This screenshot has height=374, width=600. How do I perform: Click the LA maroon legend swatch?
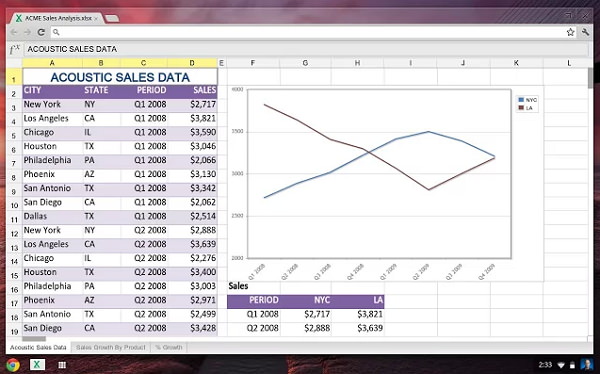521,108
